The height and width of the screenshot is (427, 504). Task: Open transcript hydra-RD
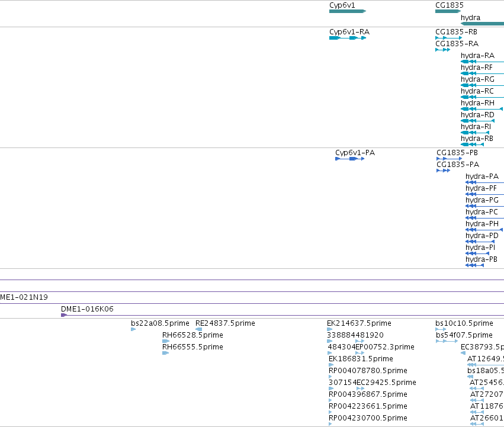click(477, 115)
